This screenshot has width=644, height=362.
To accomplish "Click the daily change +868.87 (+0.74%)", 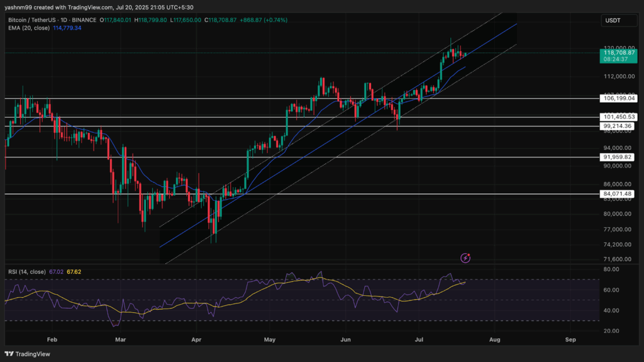I will tap(264, 20).
